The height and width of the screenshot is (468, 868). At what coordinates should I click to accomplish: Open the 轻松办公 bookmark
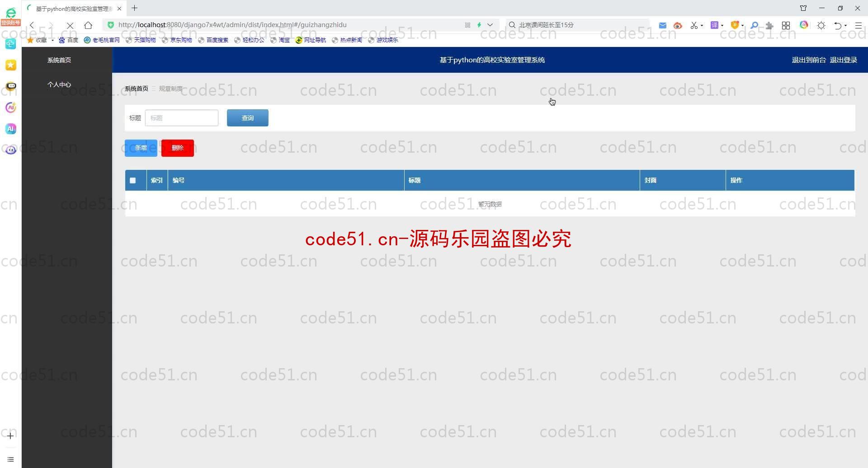click(x=249, y=40)
